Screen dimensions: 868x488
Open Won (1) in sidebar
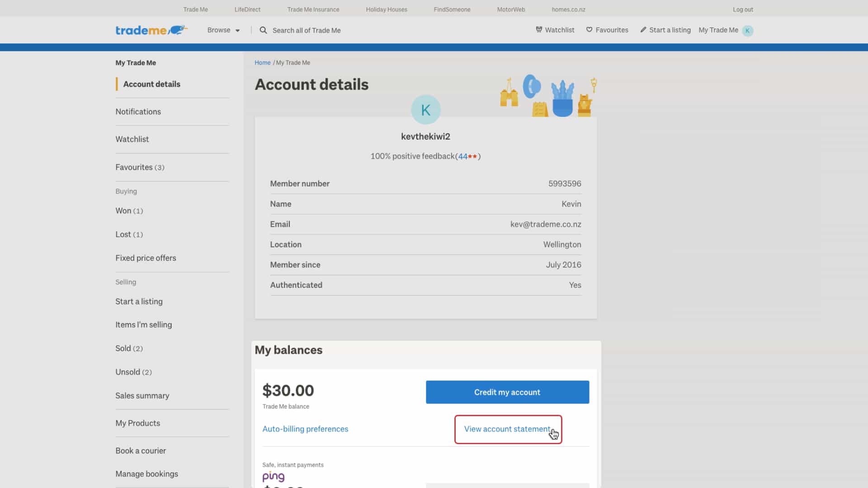(x=129, y=211)
